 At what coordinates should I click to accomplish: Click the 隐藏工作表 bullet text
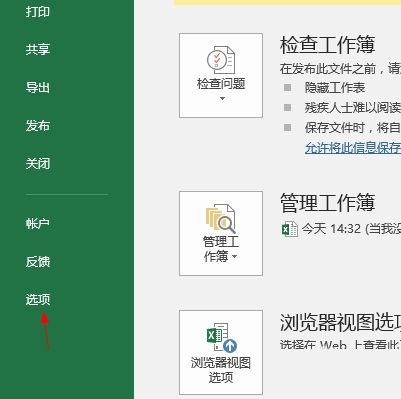coord(335,88)
